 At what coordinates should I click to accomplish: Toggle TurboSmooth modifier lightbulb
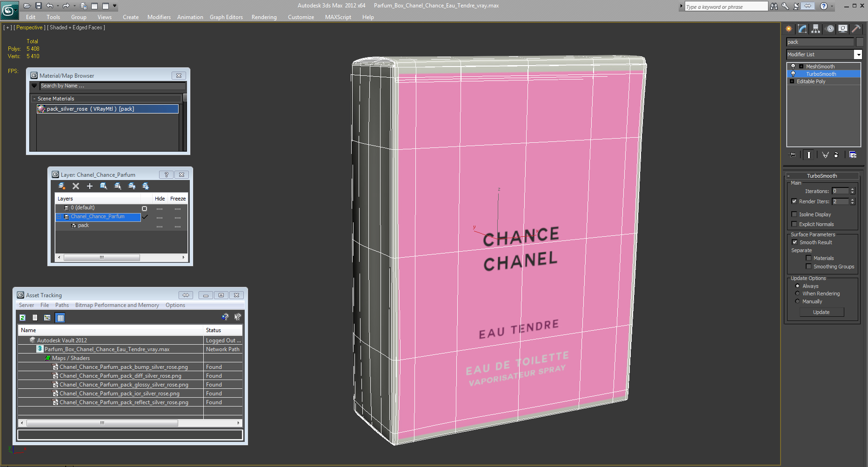(x=793, y=74)
